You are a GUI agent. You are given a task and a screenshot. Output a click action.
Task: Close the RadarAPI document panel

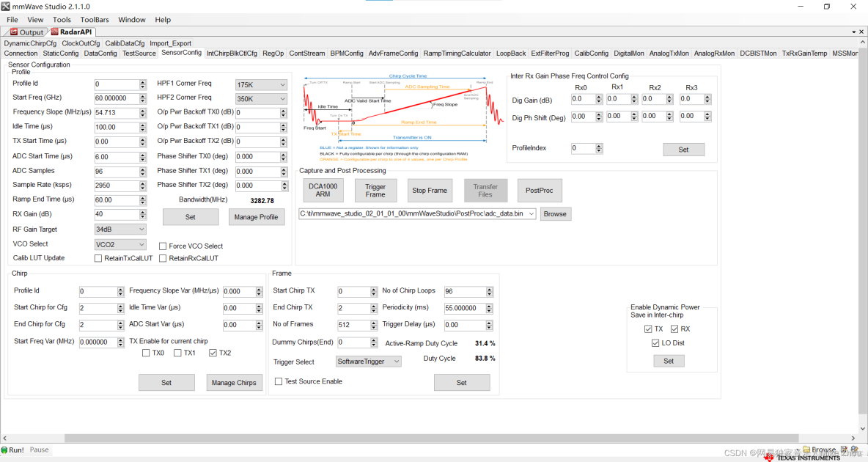coord(862,32)
